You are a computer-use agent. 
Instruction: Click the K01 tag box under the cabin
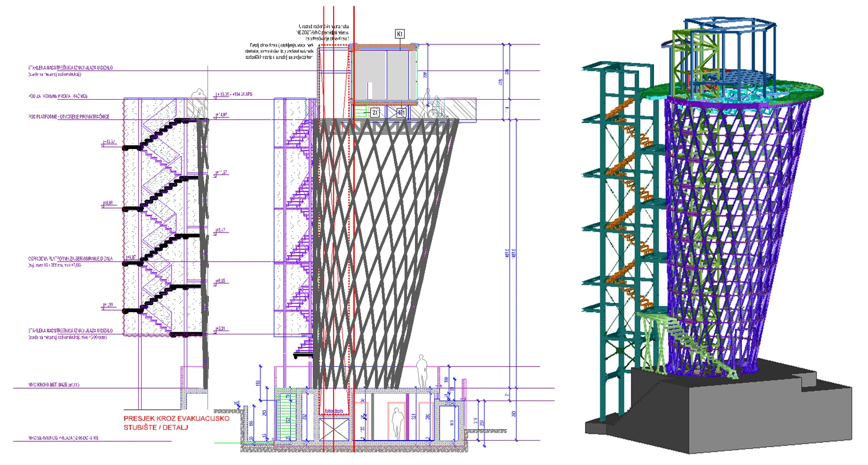[x=401, y=113]
